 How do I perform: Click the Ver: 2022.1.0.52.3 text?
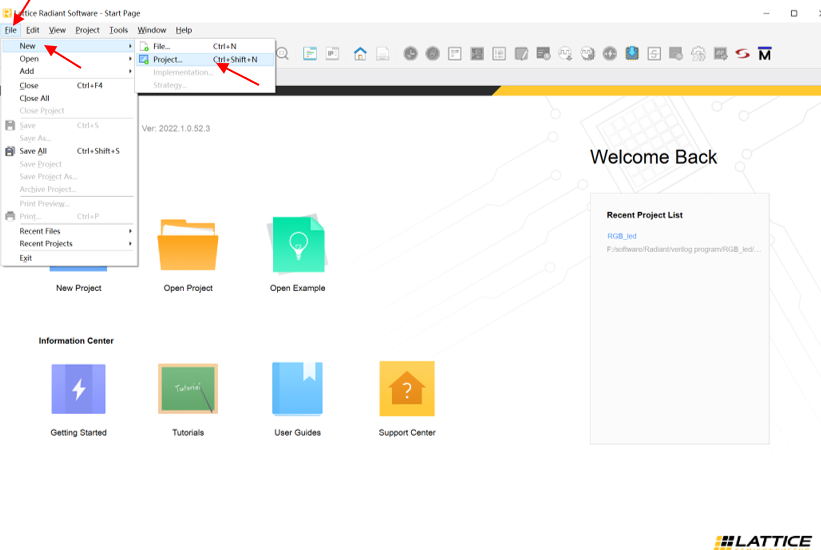(176, 128)
